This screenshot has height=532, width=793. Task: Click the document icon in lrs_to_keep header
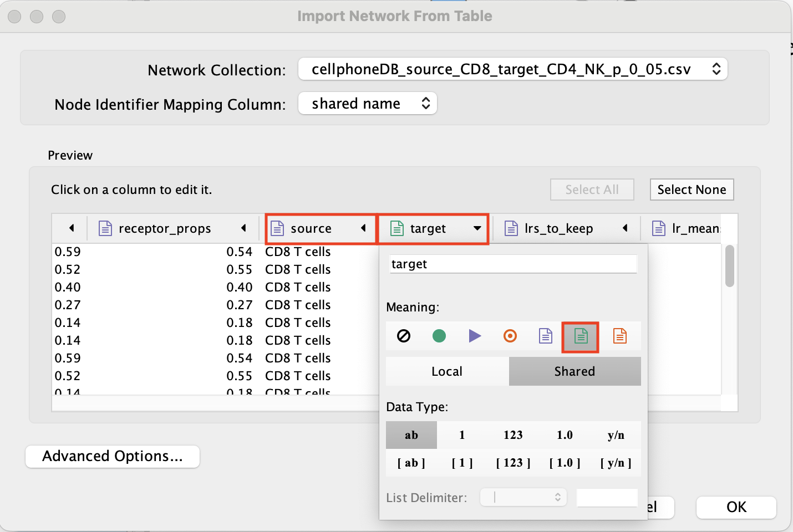click(x=511, y=228)
